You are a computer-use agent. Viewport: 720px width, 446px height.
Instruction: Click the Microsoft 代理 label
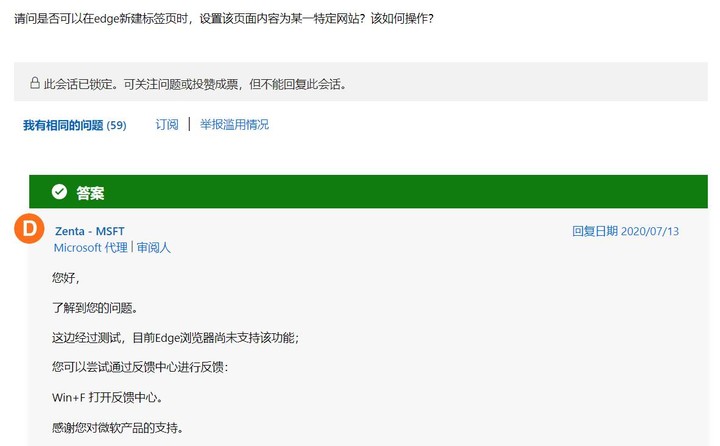pos(90,248)
